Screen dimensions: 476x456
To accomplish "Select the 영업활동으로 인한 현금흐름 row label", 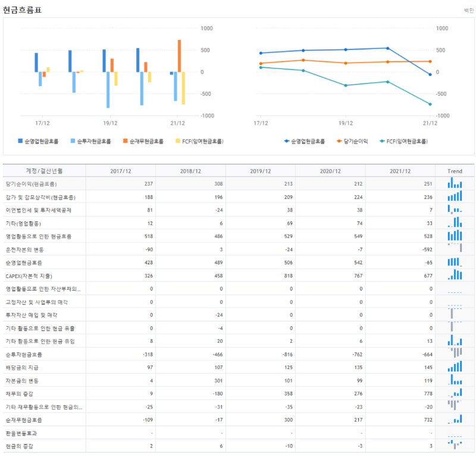I will [38, 237].
